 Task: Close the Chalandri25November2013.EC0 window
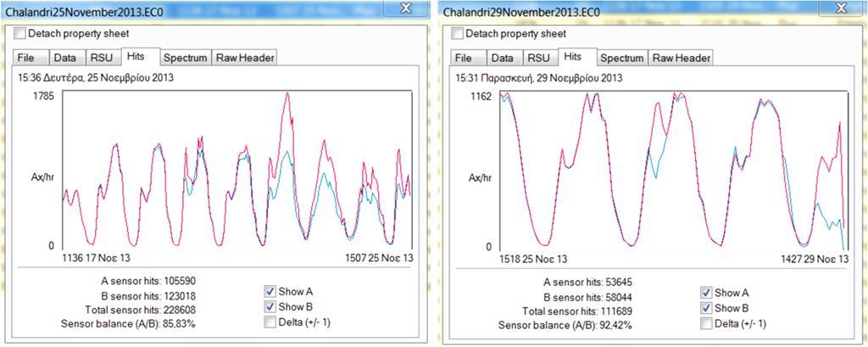[x=405, y=8]
